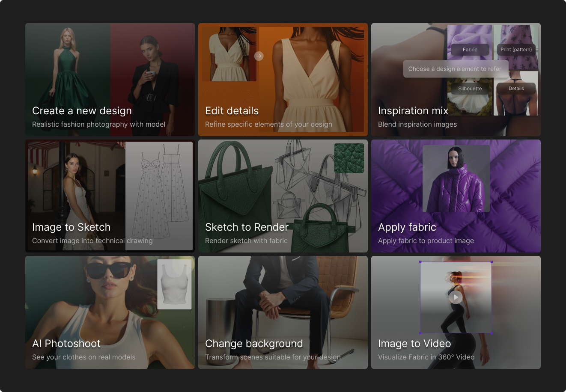Image resolution: width=566 pixels, height=392 pixels.
Task: Open the AI Photoshoot card
Action: [110, 312]
